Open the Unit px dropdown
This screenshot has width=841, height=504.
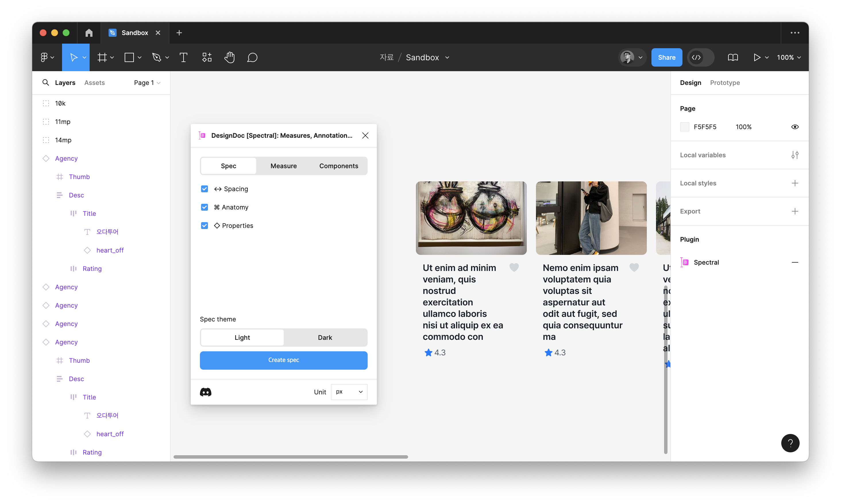tap(349, 392)
